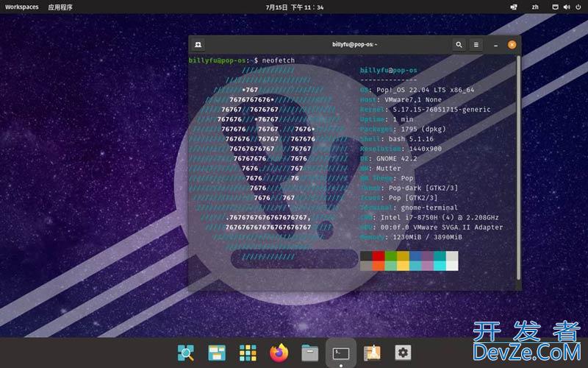Click the GPU value 00:0f.0 VMware SVGA II Adapter
Viewport: 588px width, 368px height.
442,227
